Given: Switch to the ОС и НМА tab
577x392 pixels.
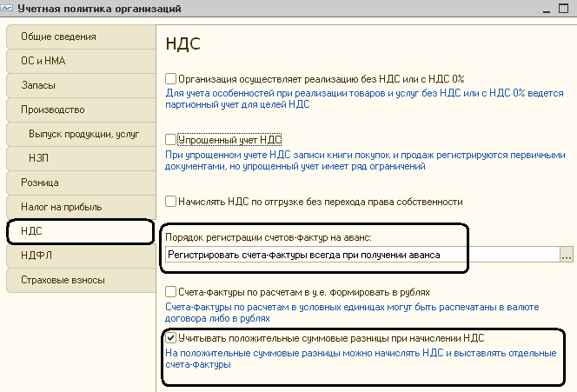Looking at the screenshot, I should [81, 61].
